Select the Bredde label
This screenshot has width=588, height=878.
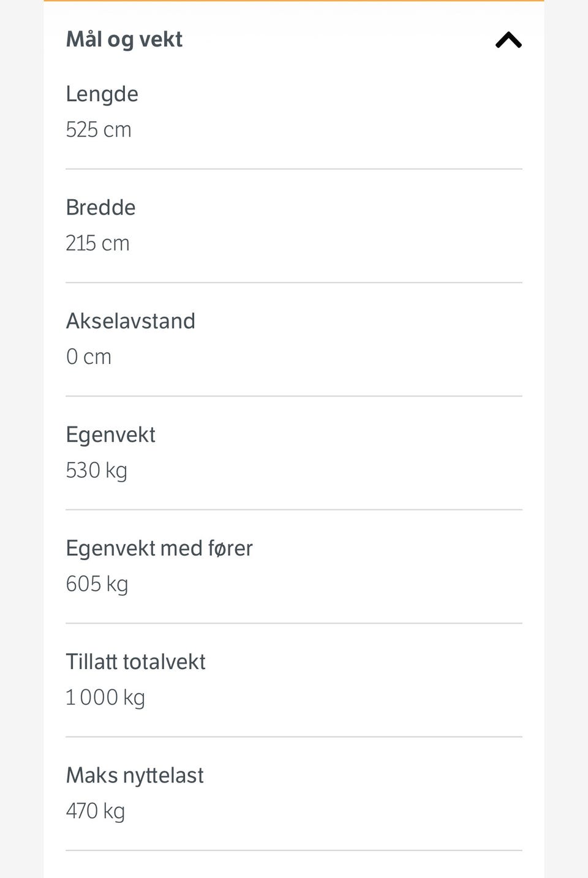coord(100,207)
